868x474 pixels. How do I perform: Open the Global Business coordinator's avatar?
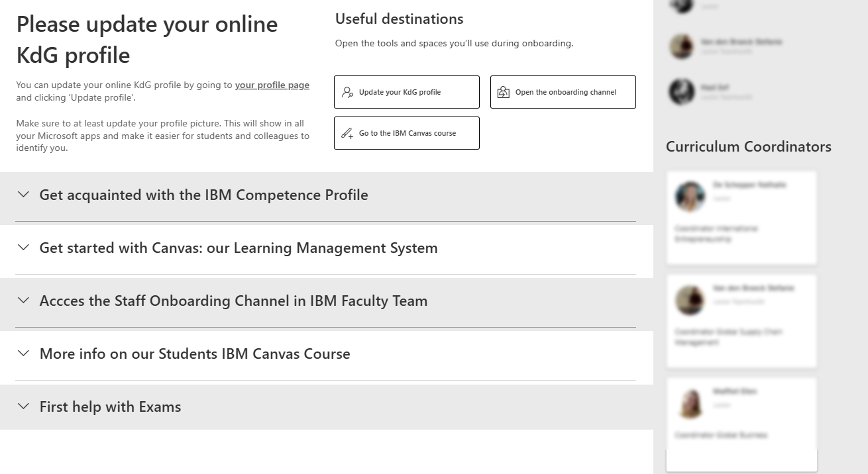[690, 403]
